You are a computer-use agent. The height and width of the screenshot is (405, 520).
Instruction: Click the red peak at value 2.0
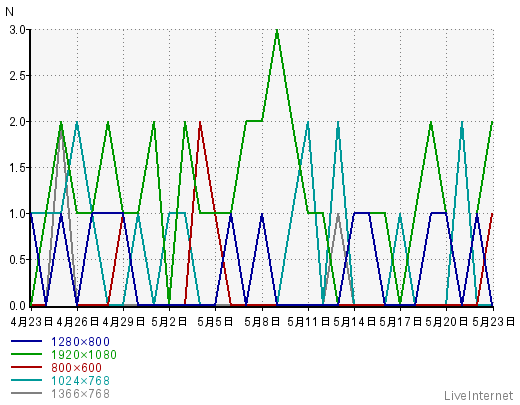point(200,123)
